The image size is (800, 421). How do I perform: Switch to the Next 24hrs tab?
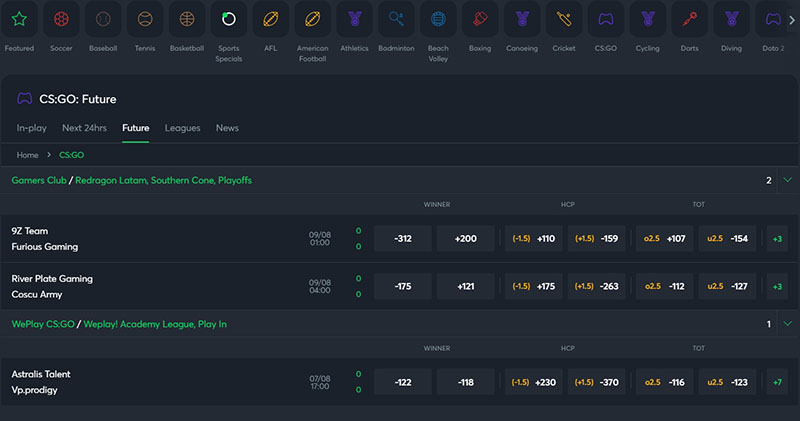pos(84,128)
